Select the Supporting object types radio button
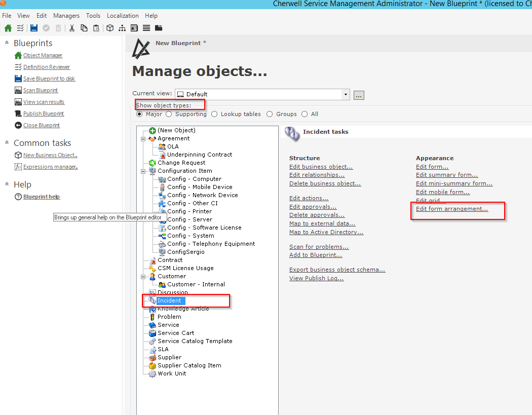 click(x=169, y=115)
